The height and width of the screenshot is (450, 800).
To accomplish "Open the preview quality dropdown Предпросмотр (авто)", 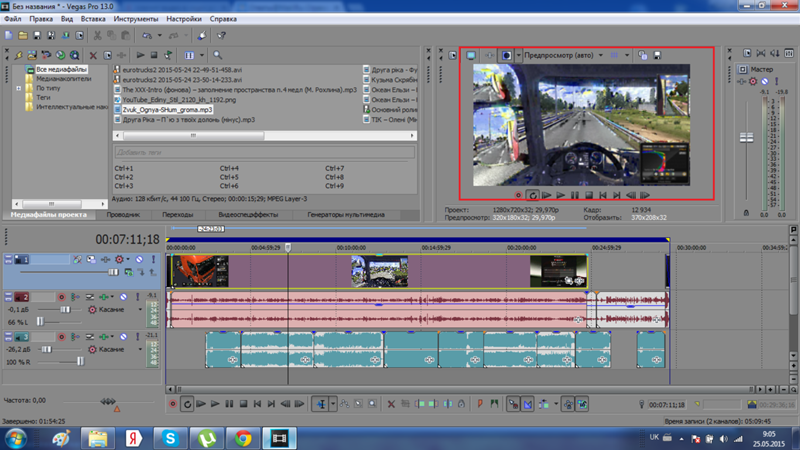I will coord(601,55).
